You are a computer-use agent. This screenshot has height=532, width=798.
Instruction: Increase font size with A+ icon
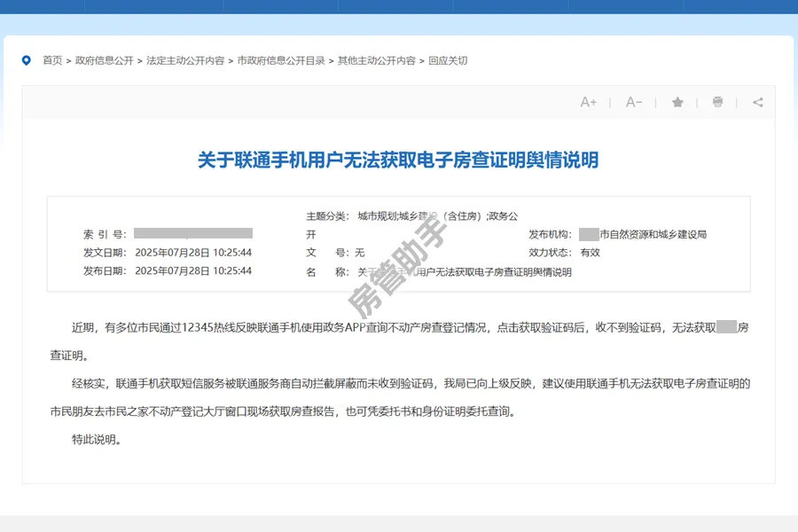[x=588, y=102]
